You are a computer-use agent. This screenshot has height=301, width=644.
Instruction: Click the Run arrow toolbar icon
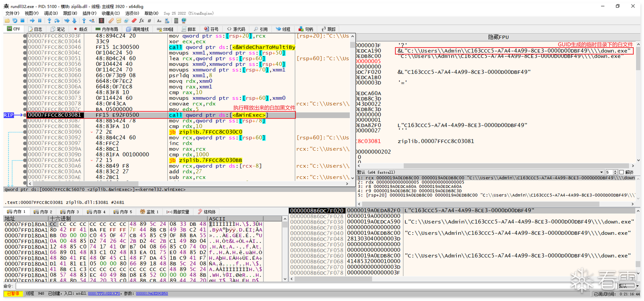[x=33, y=21]
